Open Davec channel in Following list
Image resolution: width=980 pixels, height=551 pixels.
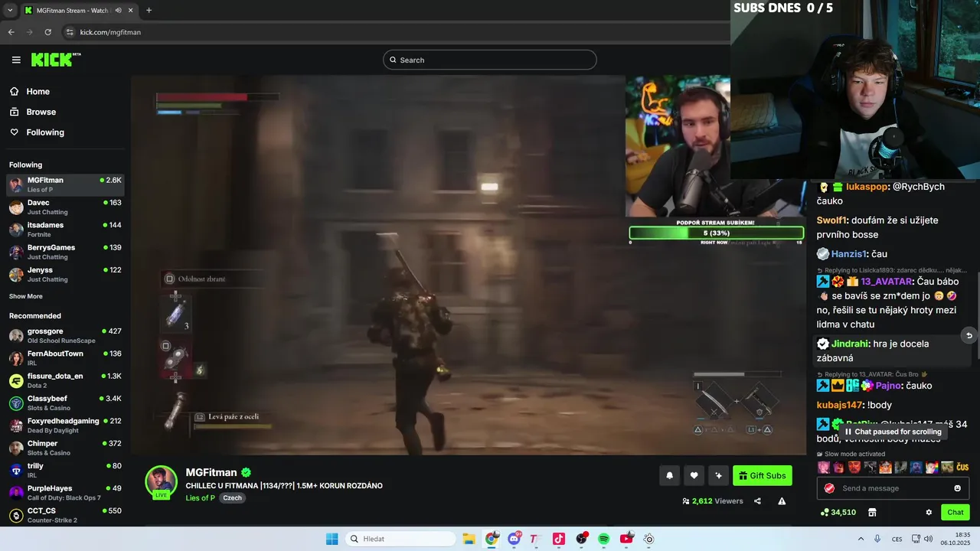click(64, 207)
